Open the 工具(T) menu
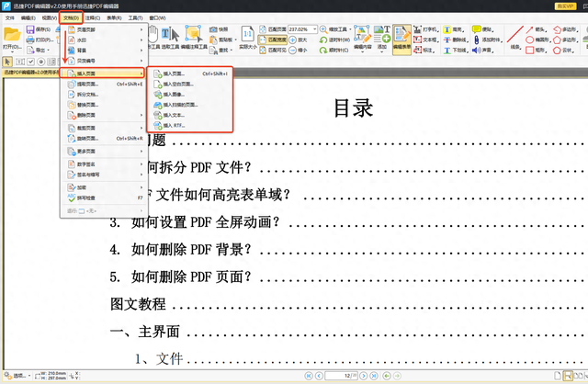The width and height of the screenshot is (588, 384). pyautogui.click(x=135, y=17)
